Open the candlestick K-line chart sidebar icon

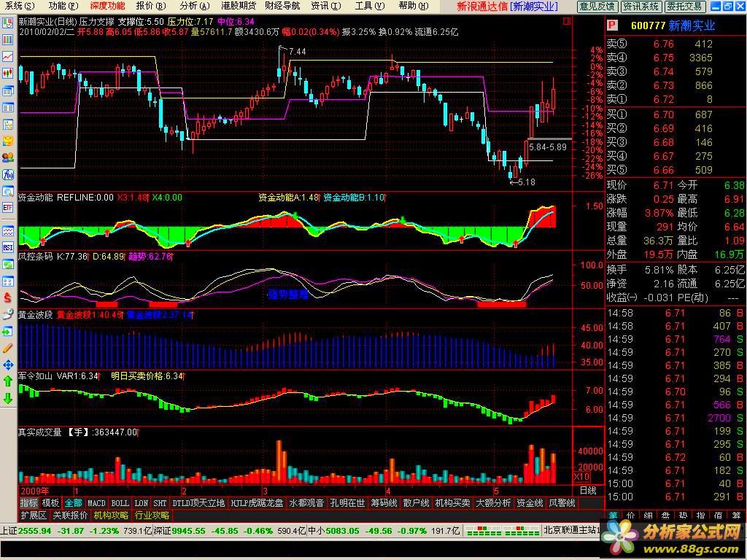[x=7, y=73]
